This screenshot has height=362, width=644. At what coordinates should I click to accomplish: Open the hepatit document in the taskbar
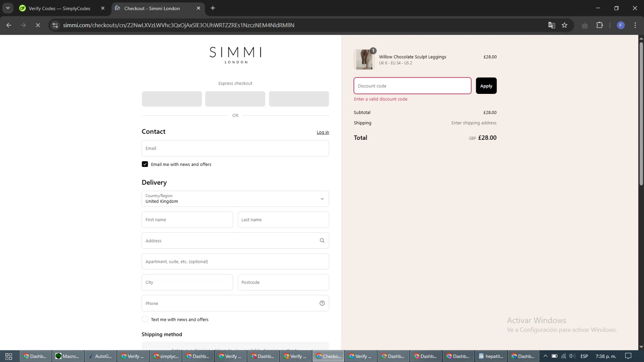point(491,356)
